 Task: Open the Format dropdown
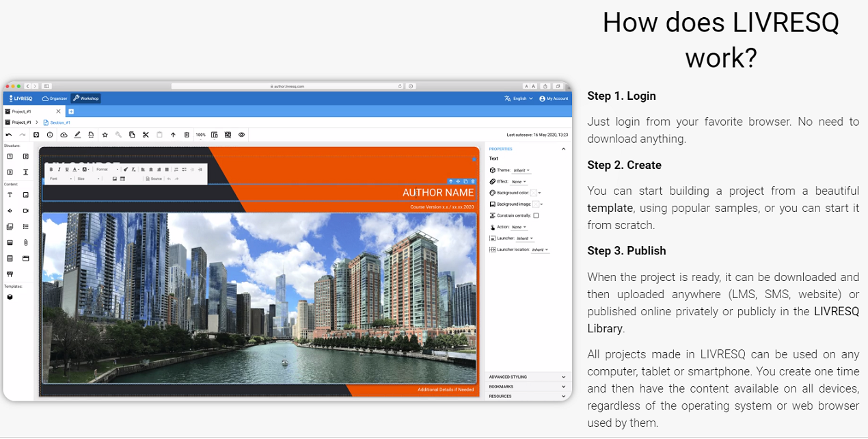tap(107, 170)
